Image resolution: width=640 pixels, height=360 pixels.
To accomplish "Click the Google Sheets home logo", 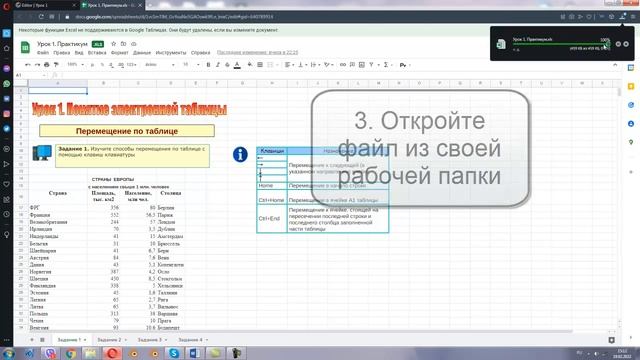I will point(25,47).
